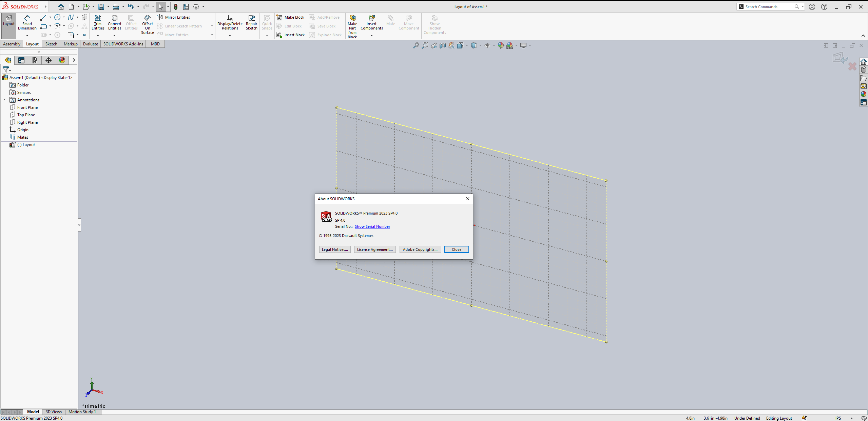The height and width of the screenshot is (421, 868).
Task: Open the Save button dropdown arrow
Action: pos(108,7)
